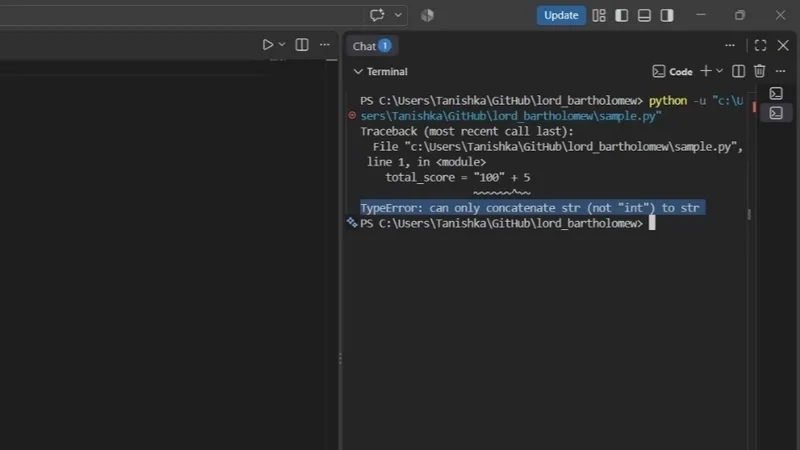Viewport: 800px width, 450px height.
Task: Toggle the primary side bar visibility
Action: (621, 16)
